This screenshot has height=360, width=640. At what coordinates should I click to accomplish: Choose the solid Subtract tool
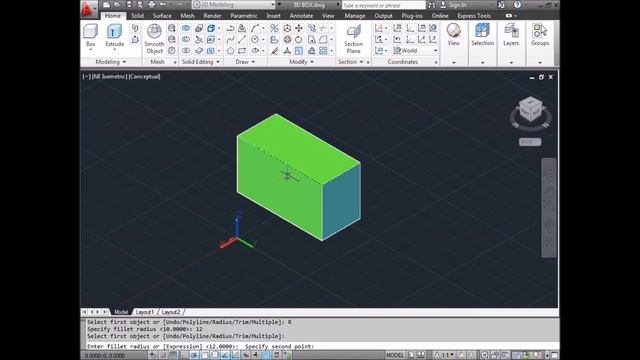(186, 40)
